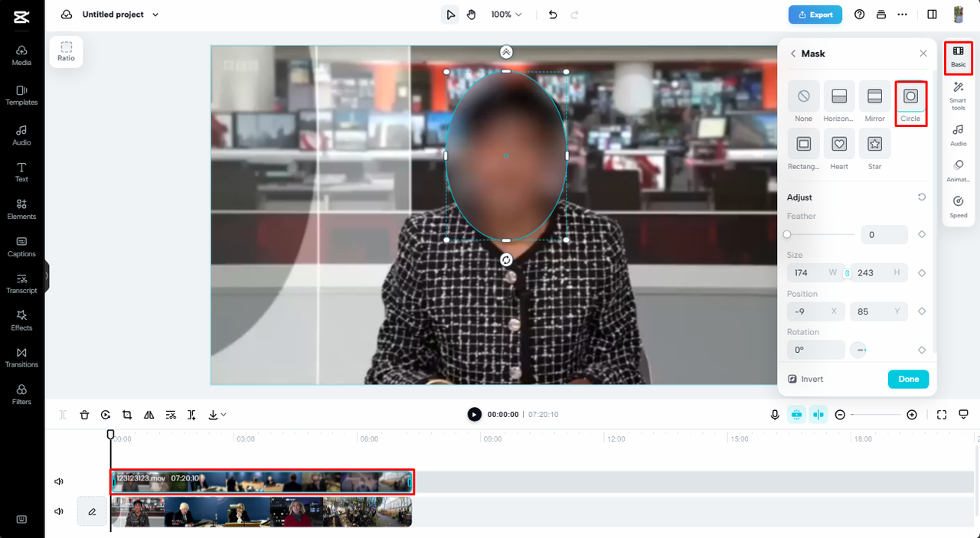Mute the top video track
The height and width of the screenshot is (538, 980).
59,481
